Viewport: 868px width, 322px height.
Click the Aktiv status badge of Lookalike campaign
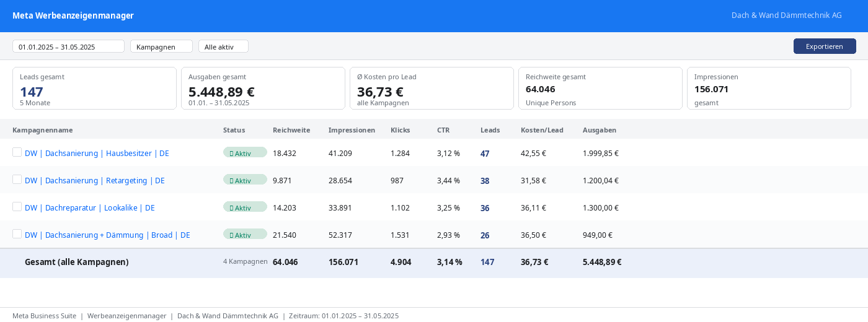(x=245, y=207)
